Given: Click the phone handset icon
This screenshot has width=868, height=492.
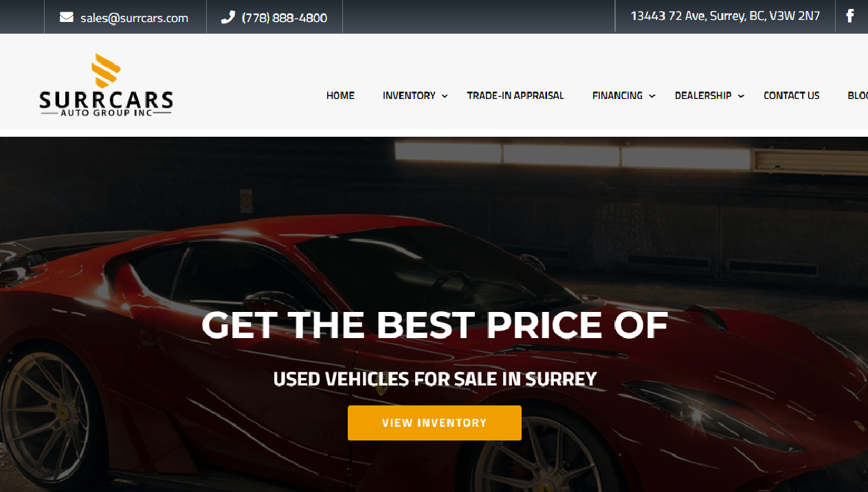Looking at the screenshot, I should point(227,17).
